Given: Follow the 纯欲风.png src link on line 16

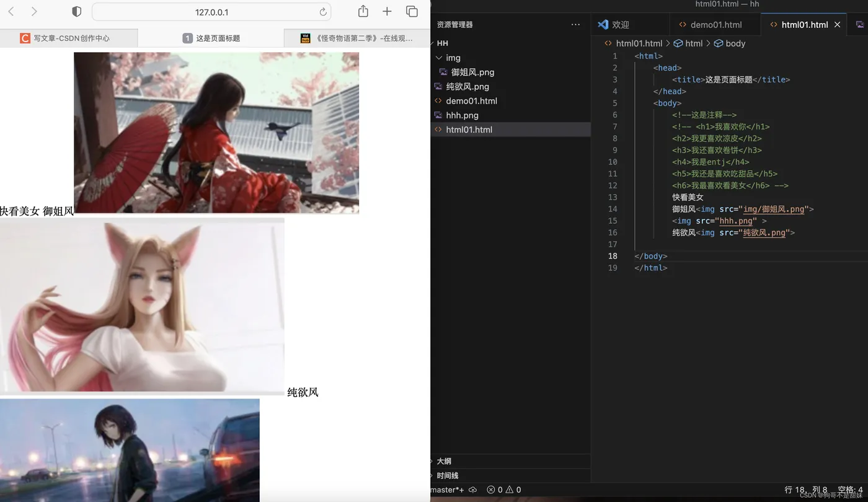Looking at the screenshot, I should tap(764, 233).
